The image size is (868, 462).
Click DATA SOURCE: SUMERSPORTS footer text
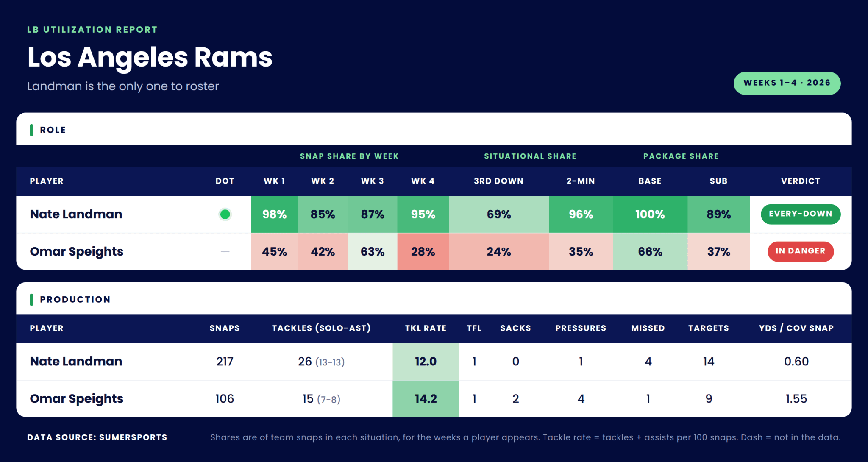point(97,437)
